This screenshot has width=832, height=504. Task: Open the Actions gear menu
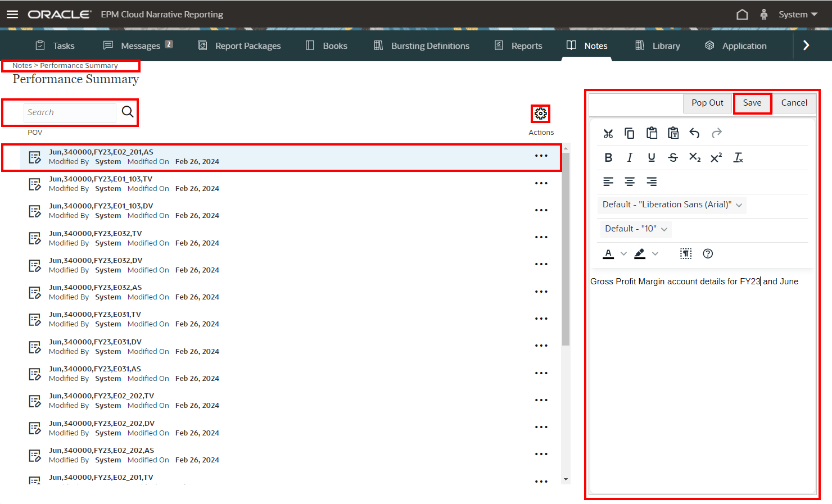tap(541, 113)
